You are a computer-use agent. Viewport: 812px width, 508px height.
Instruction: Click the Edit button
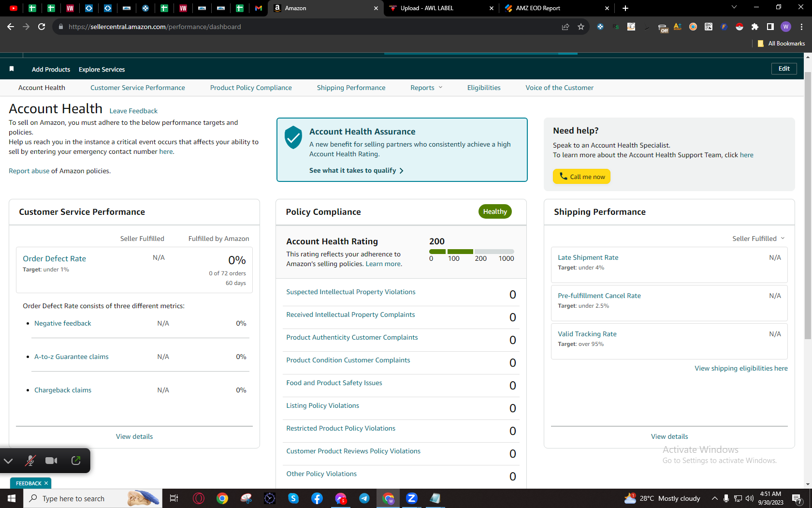point(784,69)
